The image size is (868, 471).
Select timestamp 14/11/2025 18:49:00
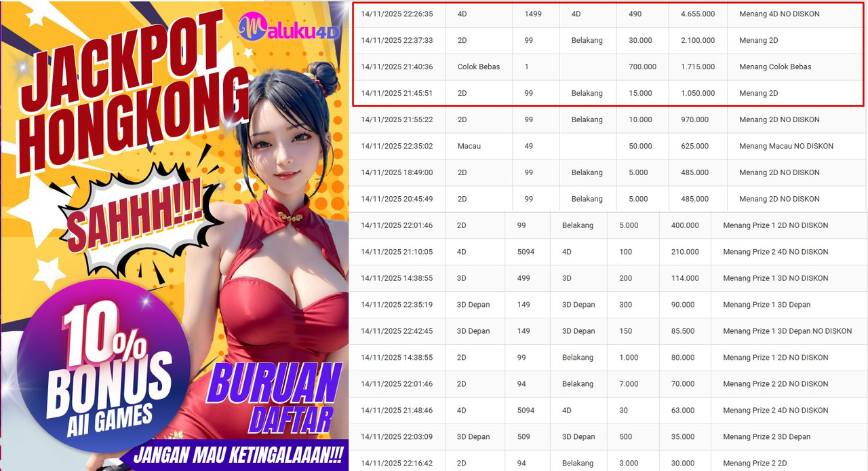pyautogui.click(x=397, y=172)
